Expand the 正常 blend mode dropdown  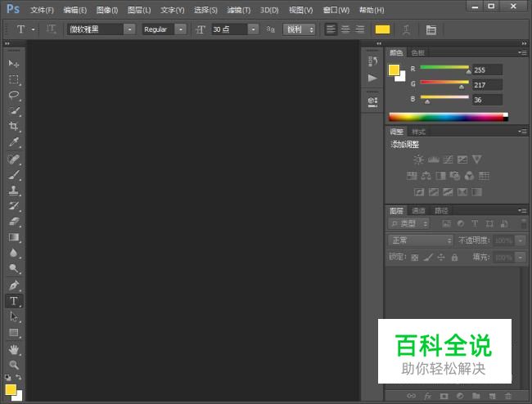(420, 240)
